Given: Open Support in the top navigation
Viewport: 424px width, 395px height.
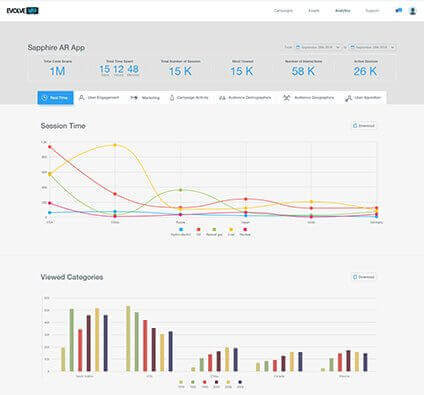Looking at the screenshot, I should point(372,11).
